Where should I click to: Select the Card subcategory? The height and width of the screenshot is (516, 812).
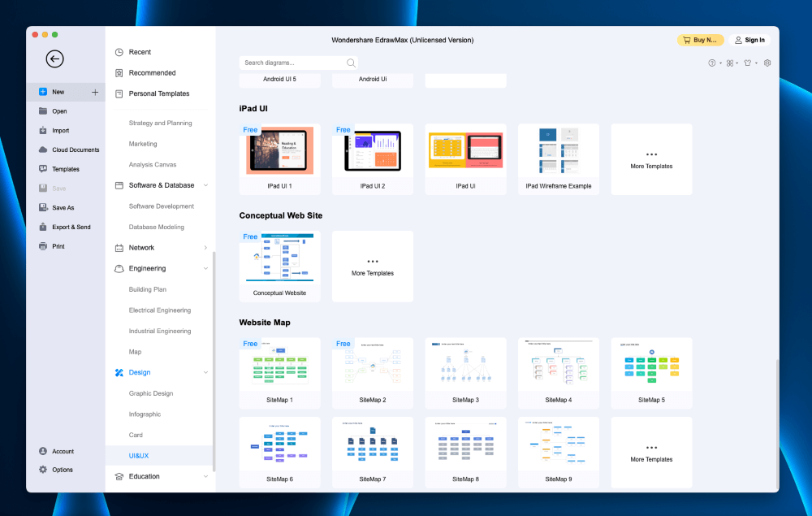click(136, 436)
